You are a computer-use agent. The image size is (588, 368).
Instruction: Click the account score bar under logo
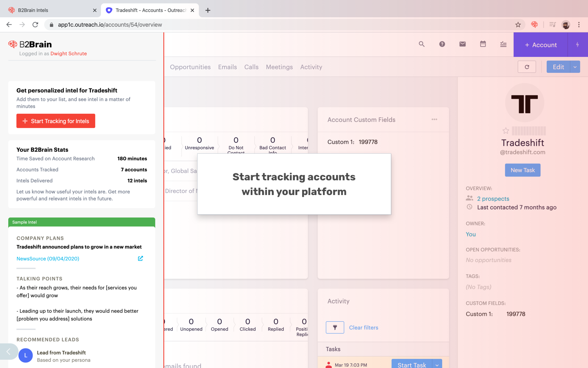tap(529, 131)
